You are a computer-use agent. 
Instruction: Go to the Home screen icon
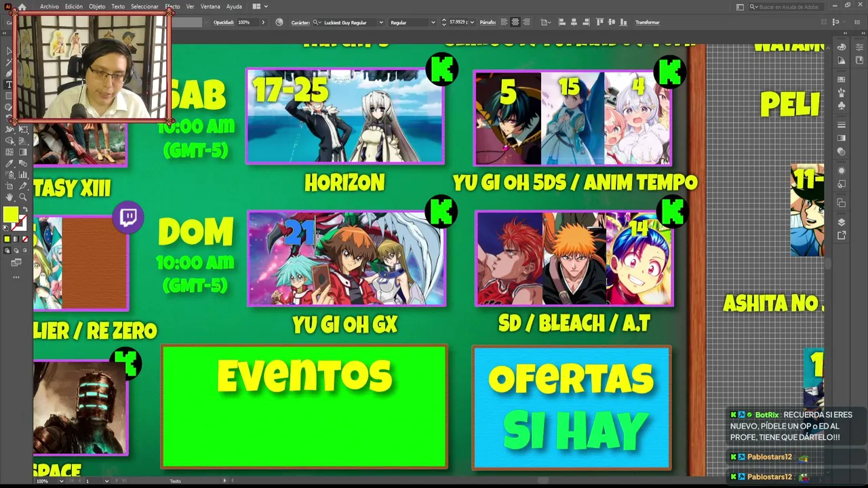pos(22,6)
